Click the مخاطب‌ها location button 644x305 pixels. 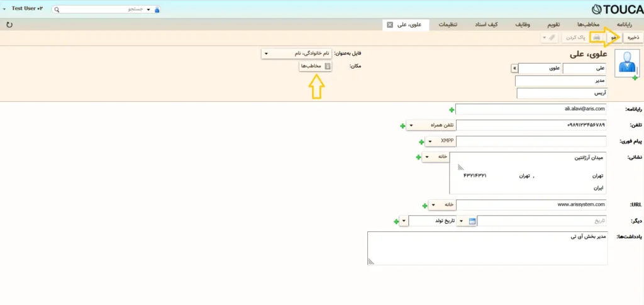pyautogui.click(x=316, y=66)
